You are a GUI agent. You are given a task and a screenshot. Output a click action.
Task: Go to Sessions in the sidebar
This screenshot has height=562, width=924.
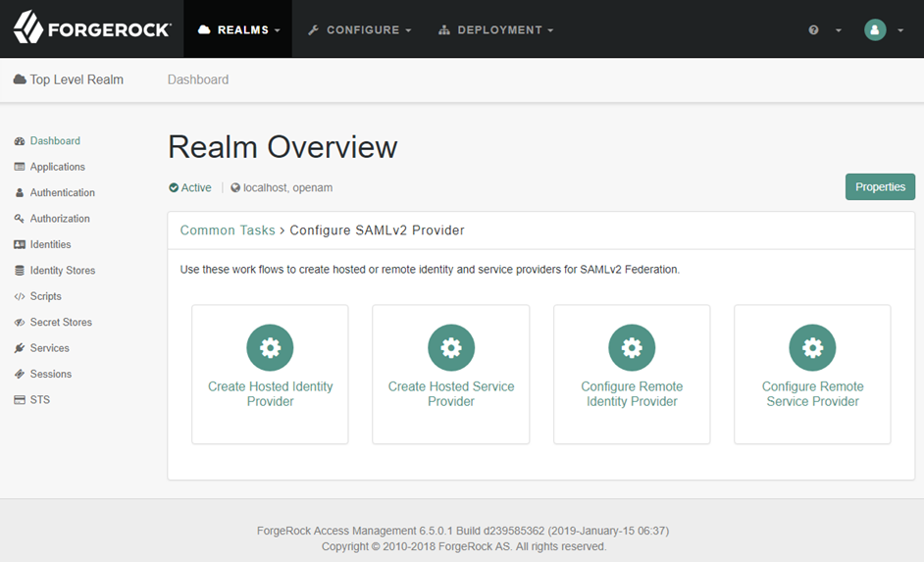click(51, 374)
